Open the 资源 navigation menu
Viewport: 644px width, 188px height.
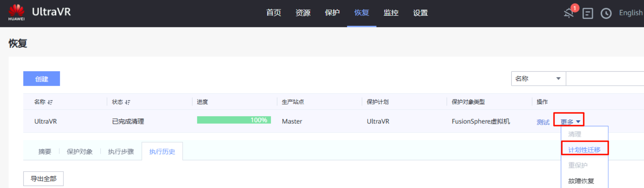click(303, 13)
